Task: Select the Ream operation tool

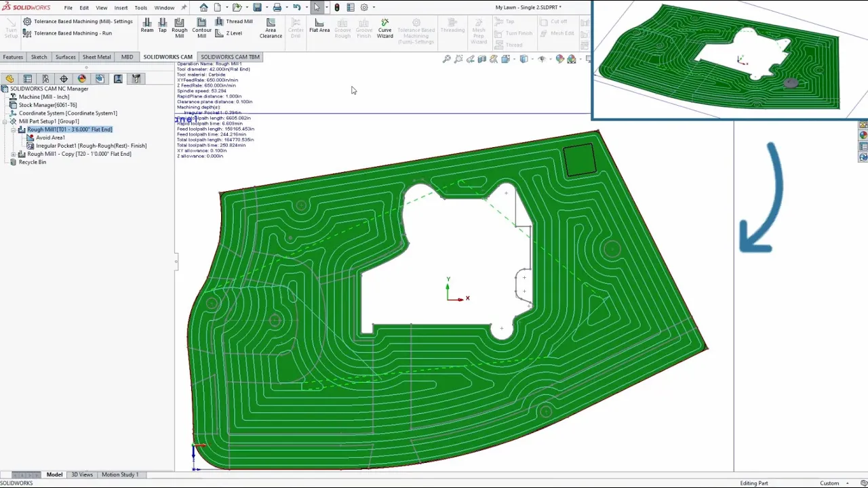Action: pyautogui.click(x=147, y=26)
